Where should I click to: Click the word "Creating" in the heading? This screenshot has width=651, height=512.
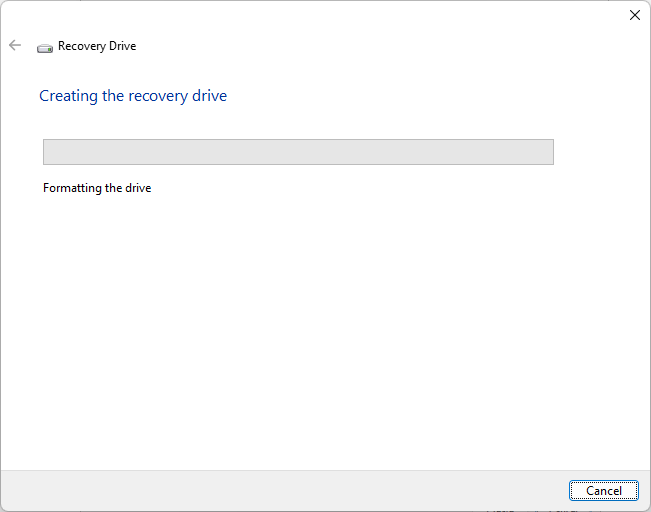click(68, 96)
